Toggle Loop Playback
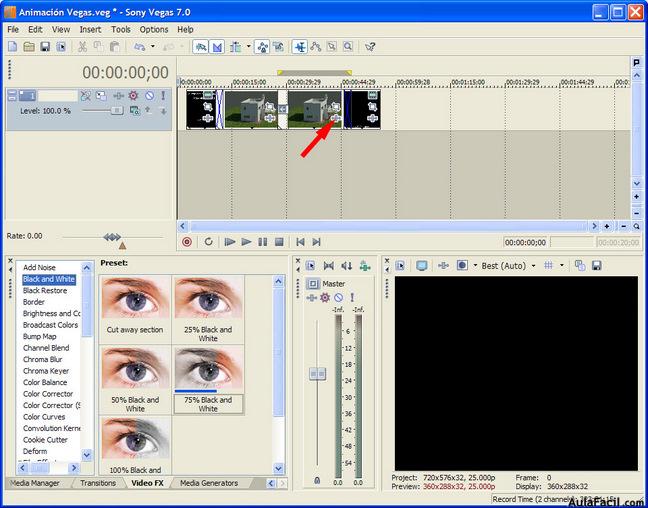648x508 pixels. pyautogui.click(x=208, y=242)
